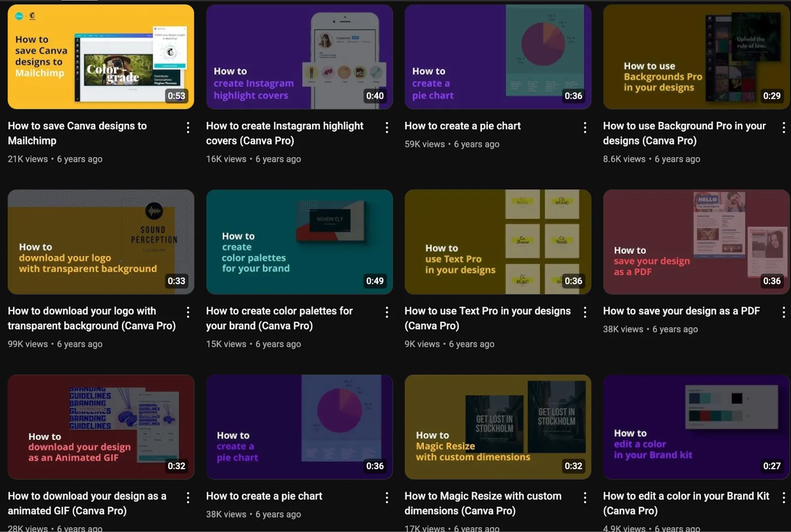The image size is (791, 532).
Task: Play the 'edit a color in your Brand kit' thumbnail
Action: [696, 427]
